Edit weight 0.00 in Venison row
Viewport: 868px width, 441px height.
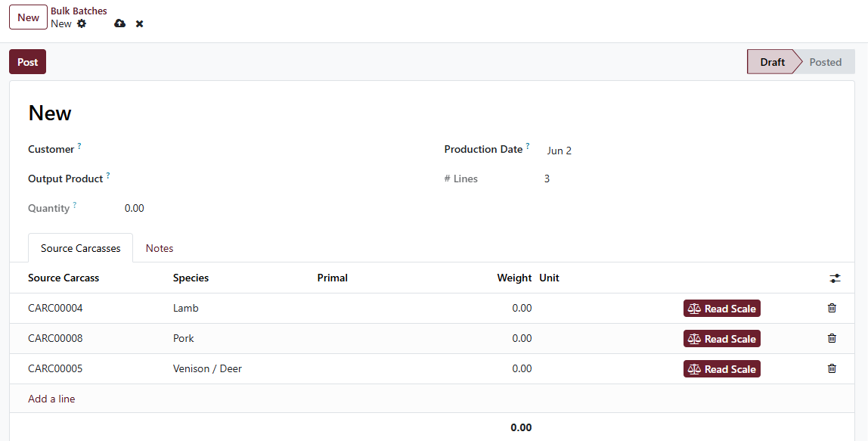tap(522, 368)
